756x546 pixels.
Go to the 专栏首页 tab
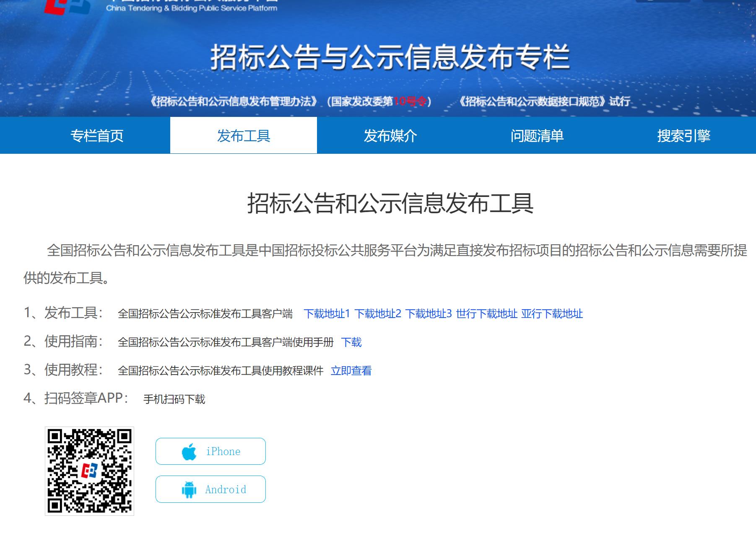coord(97,136)
